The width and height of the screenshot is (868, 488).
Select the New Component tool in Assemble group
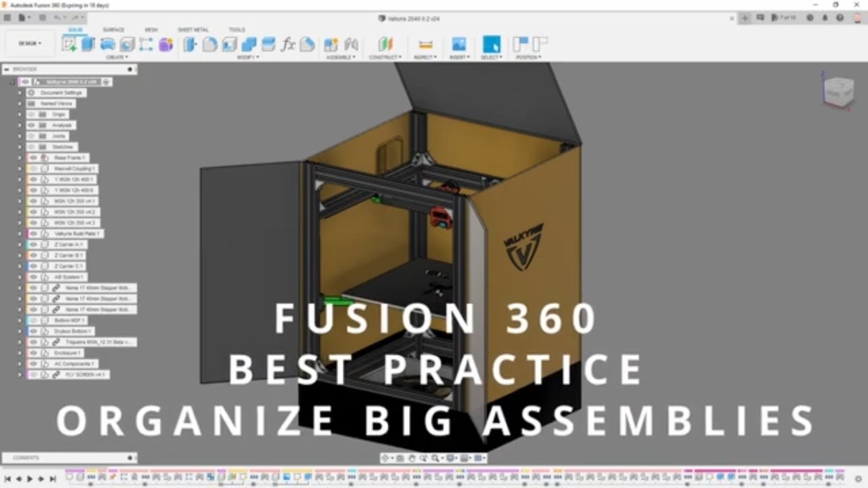tap(331, 44)
